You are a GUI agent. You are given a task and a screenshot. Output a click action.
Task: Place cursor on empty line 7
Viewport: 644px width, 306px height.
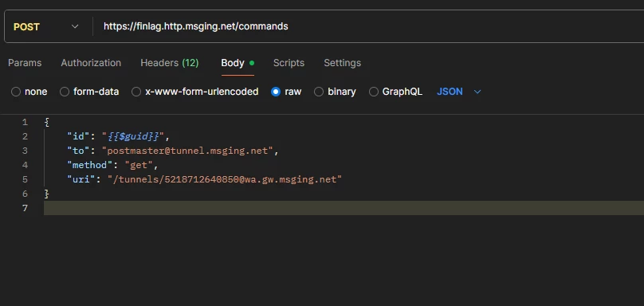tap(344, 208)
